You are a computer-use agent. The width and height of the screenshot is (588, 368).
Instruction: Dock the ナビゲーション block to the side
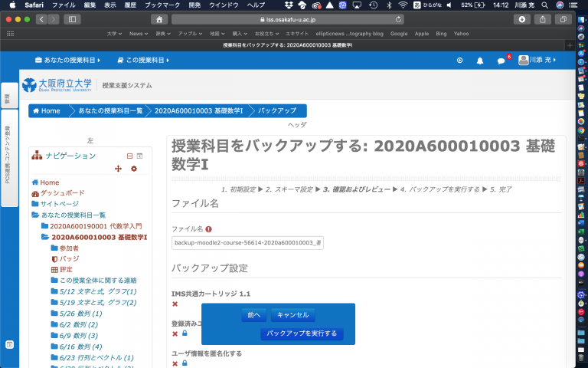pos(139,156)
